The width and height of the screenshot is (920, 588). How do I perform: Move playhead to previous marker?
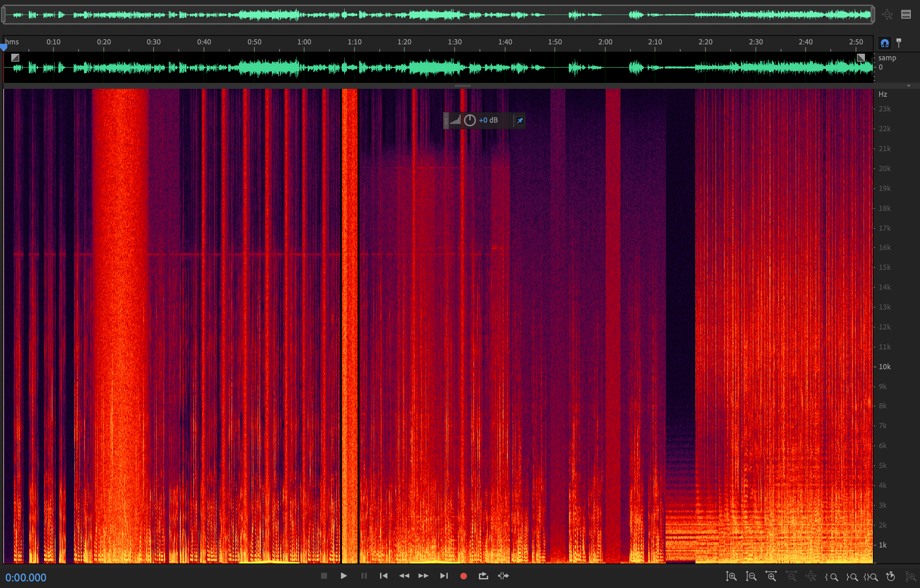point(384,576)
